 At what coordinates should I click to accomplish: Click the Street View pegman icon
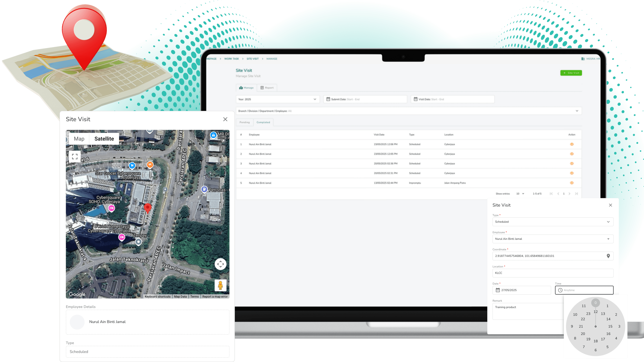click(220, 285)
